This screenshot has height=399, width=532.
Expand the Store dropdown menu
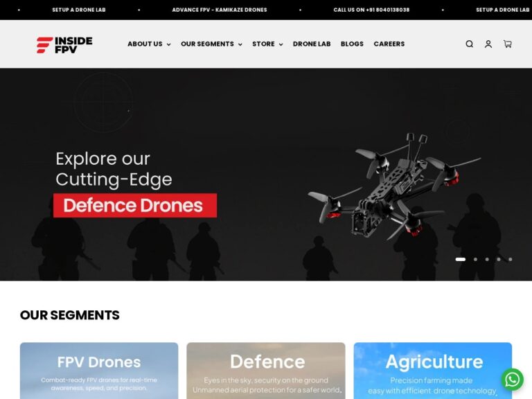point(267,44)
